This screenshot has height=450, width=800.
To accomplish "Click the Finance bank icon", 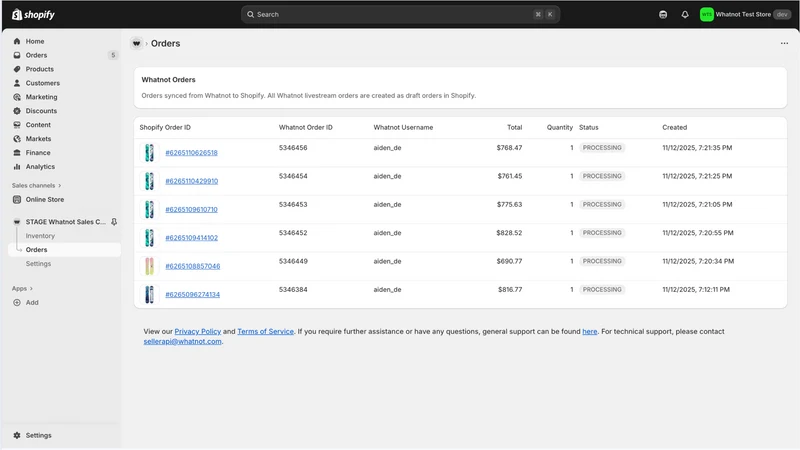I will pos(17,153).
